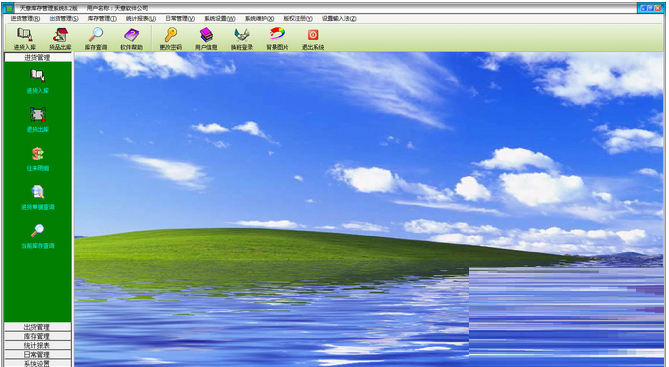Open the 版权注册(Y) menu
Viewport: 669px width, 367px height.
298,18
